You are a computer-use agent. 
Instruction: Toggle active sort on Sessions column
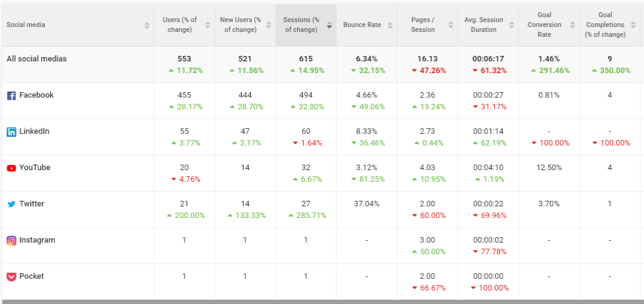330,25
